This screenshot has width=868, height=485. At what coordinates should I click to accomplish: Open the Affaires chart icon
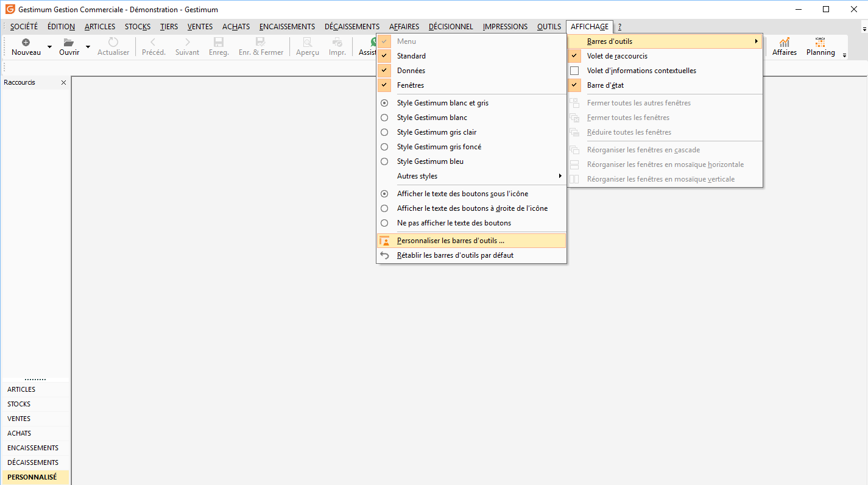click(785, 42)
